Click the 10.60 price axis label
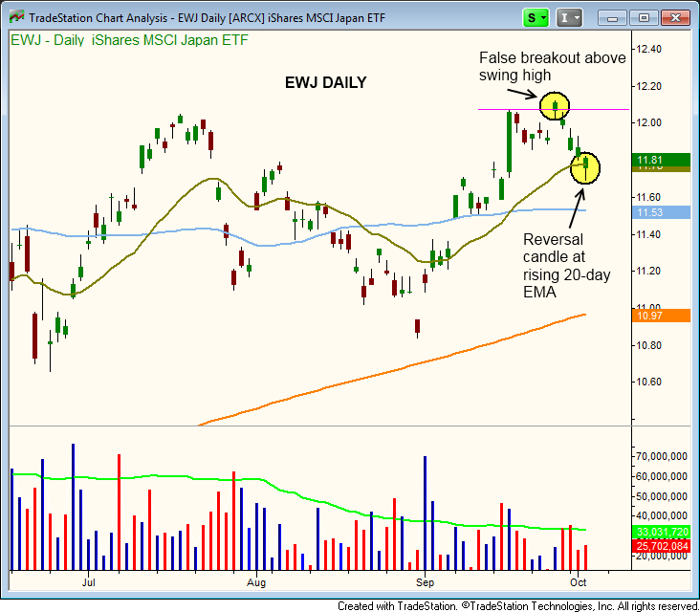 (649, 382)
